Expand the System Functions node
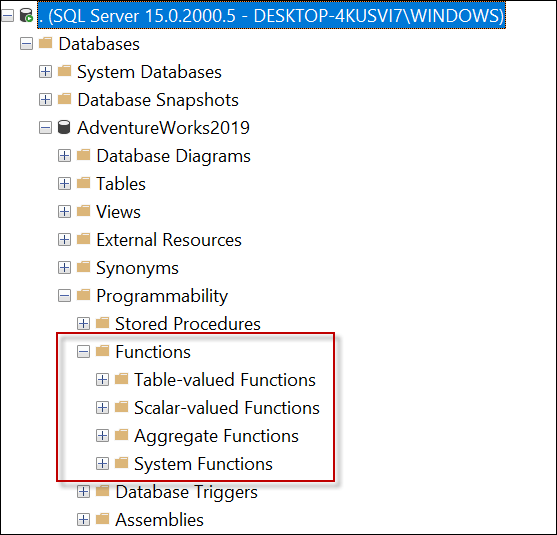Image resolution: width=557 pixels, height=535 pixels. pos(102,464)
